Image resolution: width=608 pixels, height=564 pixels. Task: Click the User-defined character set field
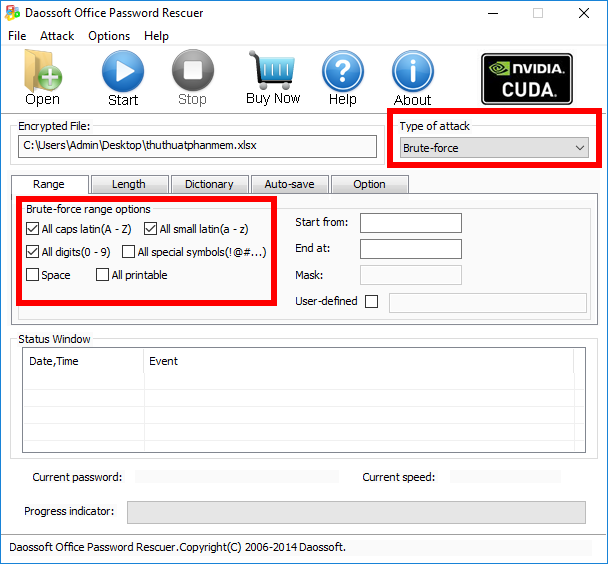click(488, 303)
